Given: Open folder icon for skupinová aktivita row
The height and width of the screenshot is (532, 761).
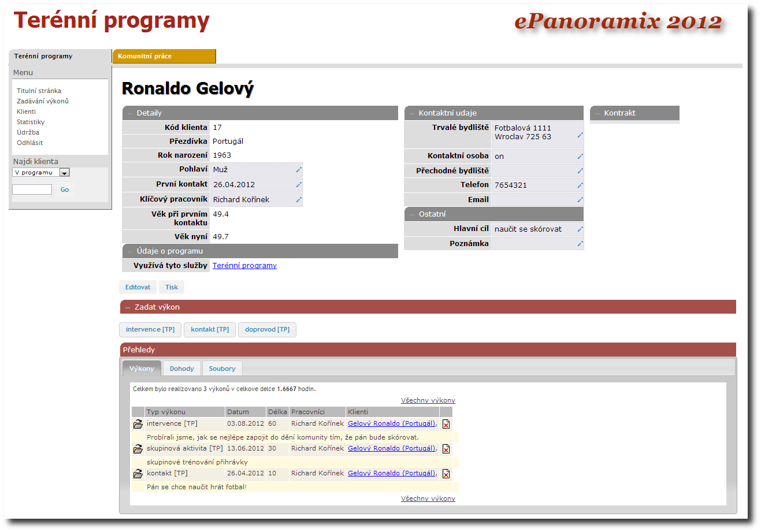Looking at the screenshot, I should 138,449.
